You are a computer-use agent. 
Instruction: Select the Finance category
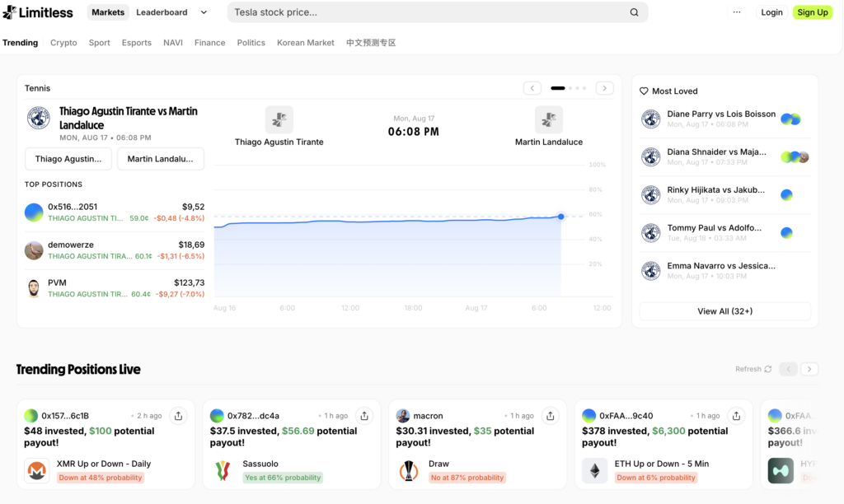[210, 43]
